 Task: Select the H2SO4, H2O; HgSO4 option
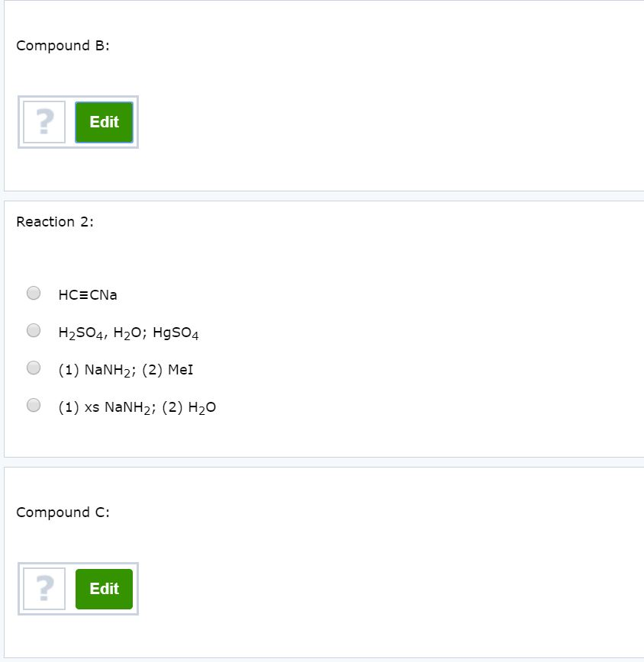click(126, 331)
